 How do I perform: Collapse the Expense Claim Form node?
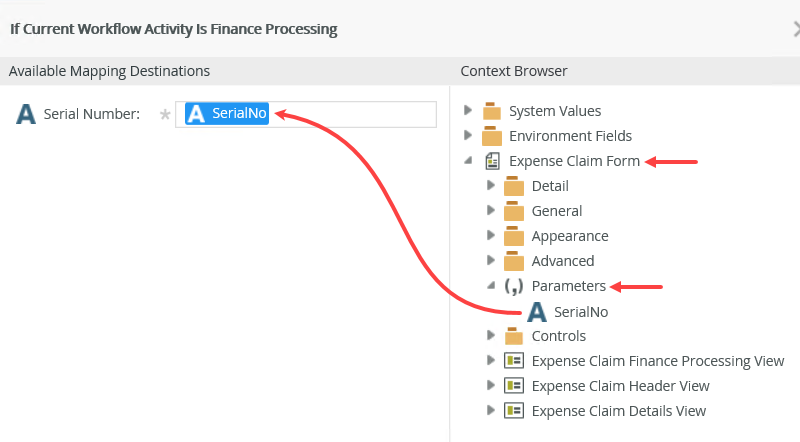point(468,161)
